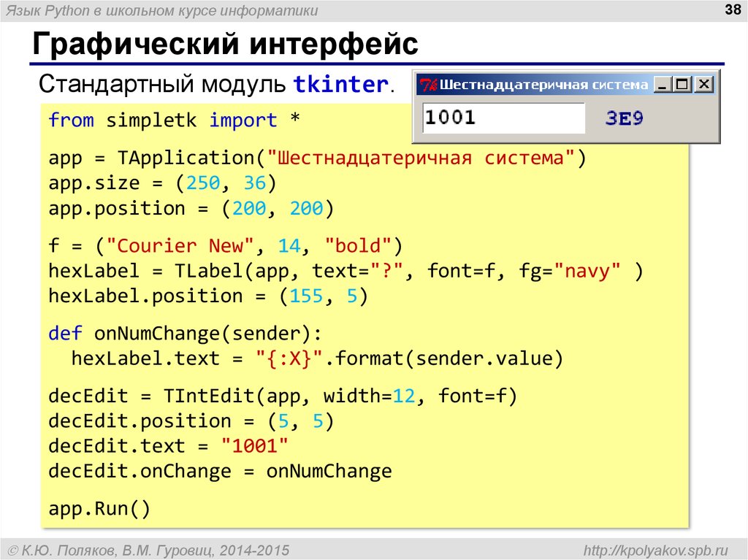Close the Шестнадцатеричная система window
The height and width of the screenshot is (560, 748).
(703, 83)
